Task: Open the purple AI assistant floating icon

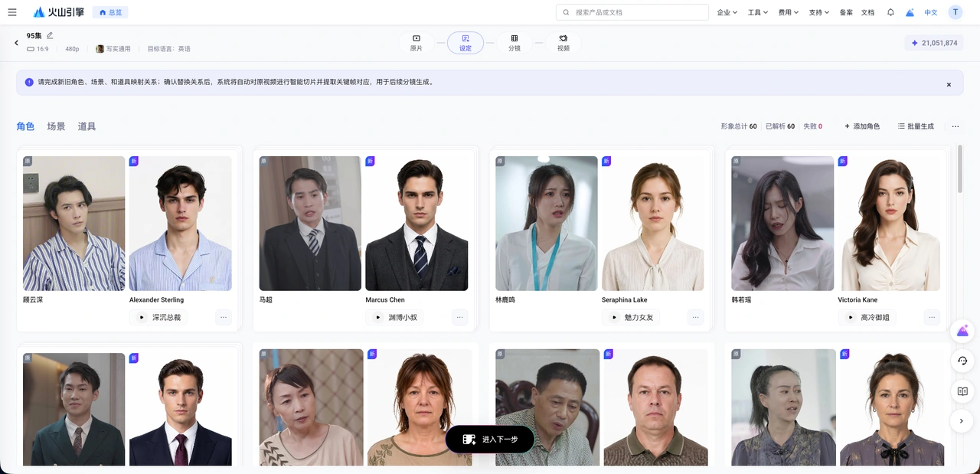Action: click(x=962, y=331)
